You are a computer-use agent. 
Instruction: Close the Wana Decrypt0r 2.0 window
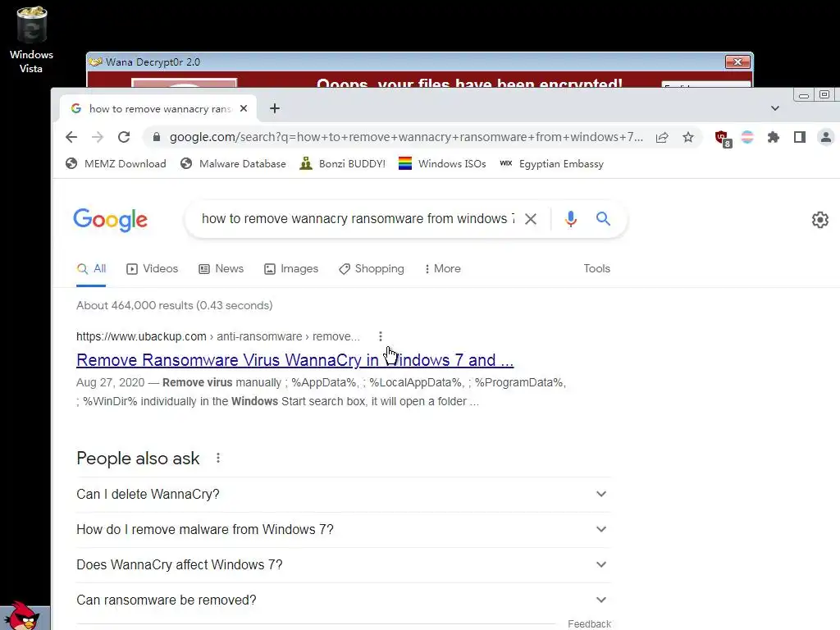737,62
